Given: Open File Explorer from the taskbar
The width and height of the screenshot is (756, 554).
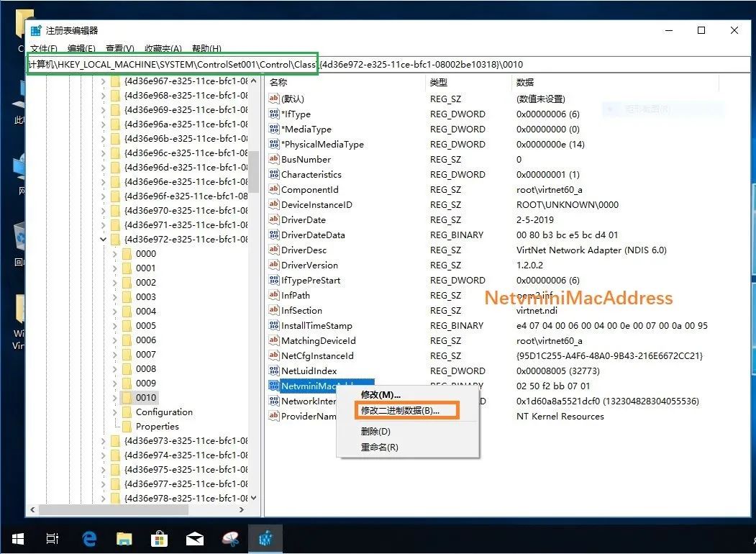Looking at the screenshot, I should pos(124,539).
